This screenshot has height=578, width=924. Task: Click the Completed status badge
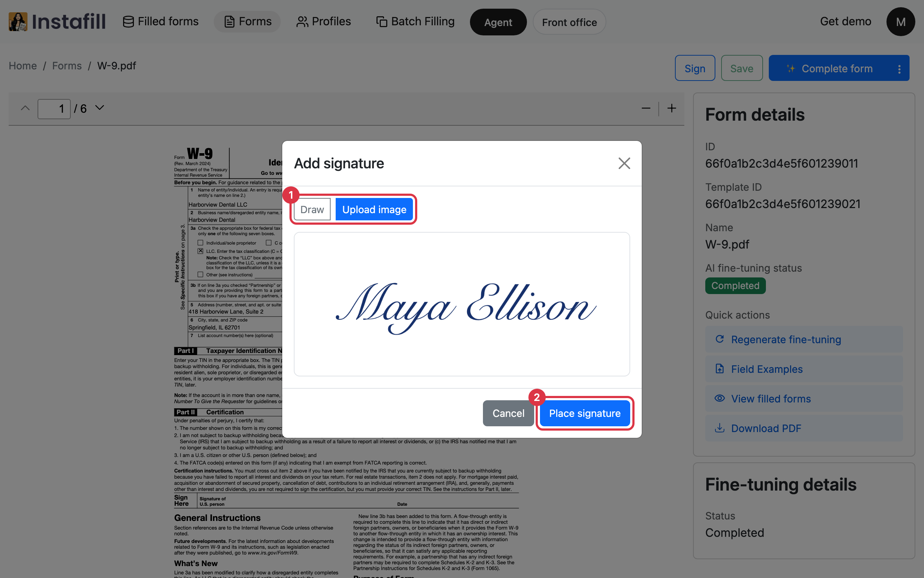(x=735, y=285)
